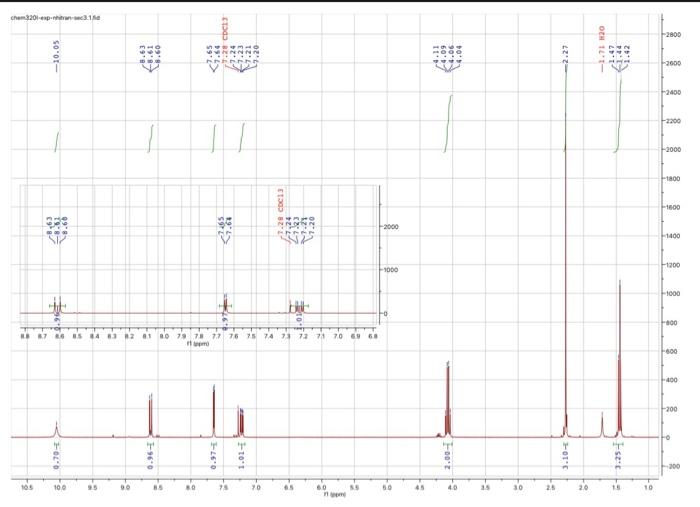Click the water peak at 1.71 ppm

602,425
